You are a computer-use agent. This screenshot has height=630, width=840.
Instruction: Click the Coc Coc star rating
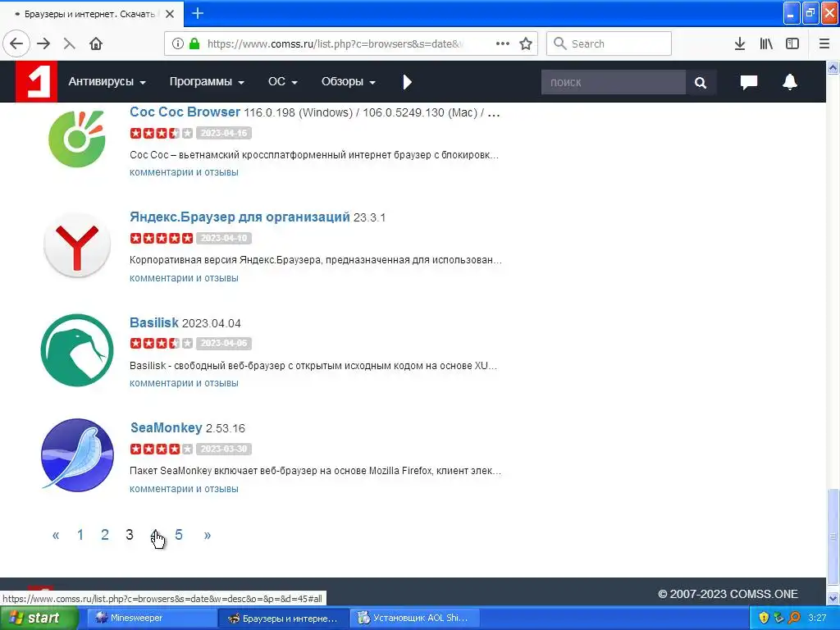162,133
